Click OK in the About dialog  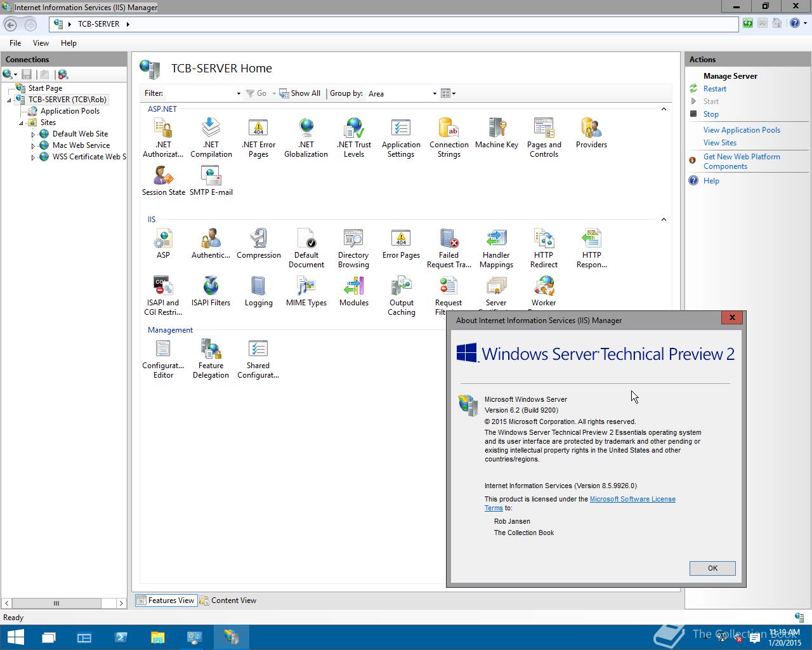point(712,568)
